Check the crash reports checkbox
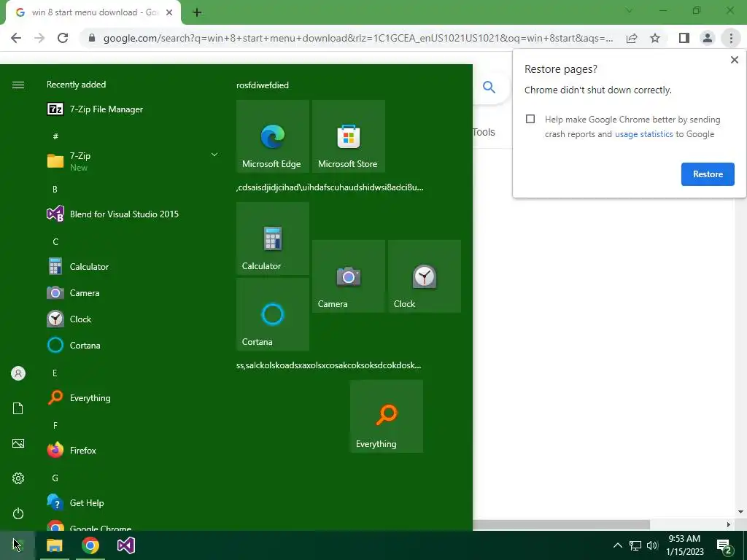The image size is (747, 560). 530,119
